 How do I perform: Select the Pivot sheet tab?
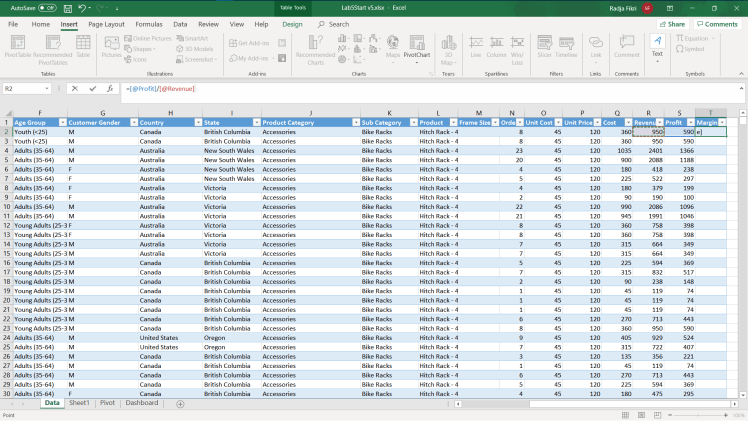[107, 403]
